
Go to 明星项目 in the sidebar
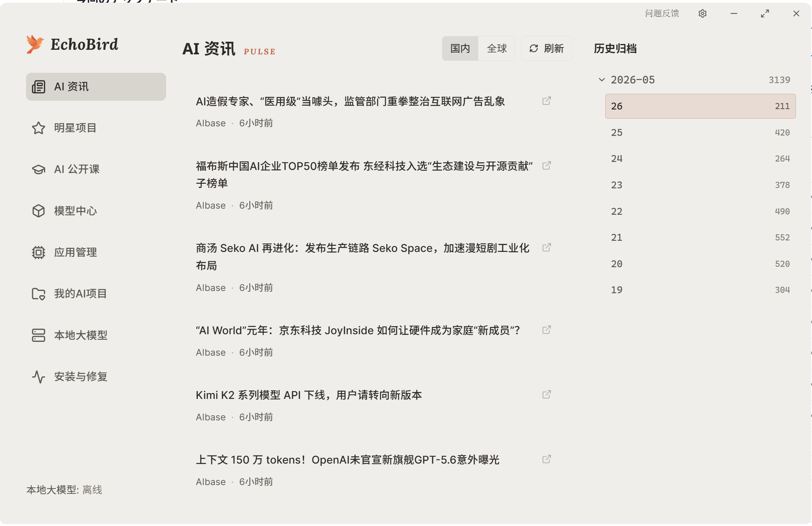pyautogui.click(x=96, y=128)
